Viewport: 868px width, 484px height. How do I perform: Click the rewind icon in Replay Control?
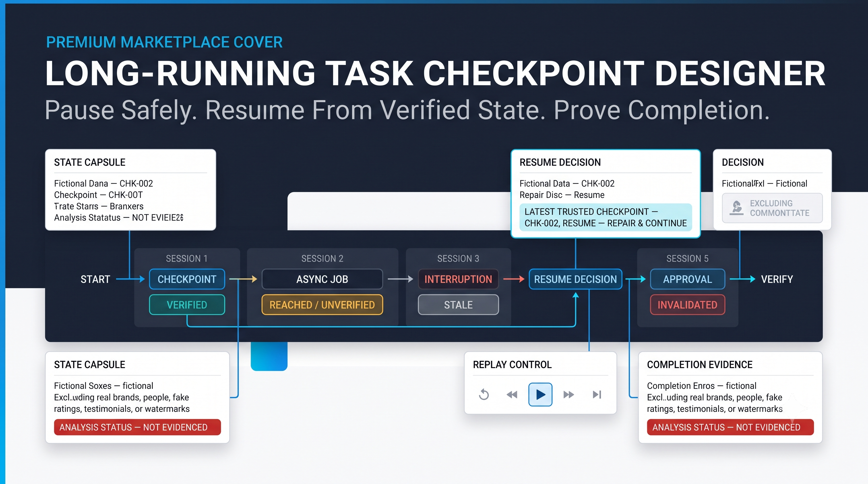click(512, 395)
